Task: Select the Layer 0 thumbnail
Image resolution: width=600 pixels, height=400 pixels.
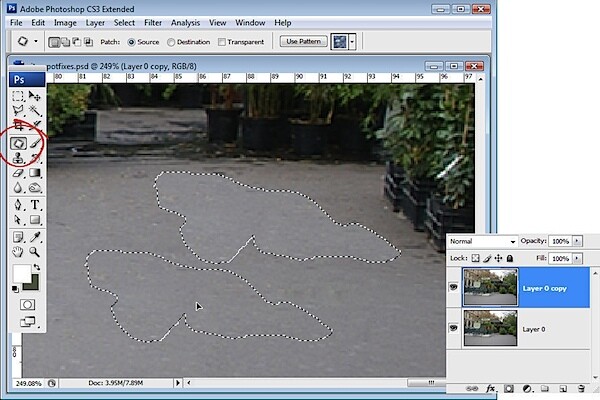Action: [490, 328]
